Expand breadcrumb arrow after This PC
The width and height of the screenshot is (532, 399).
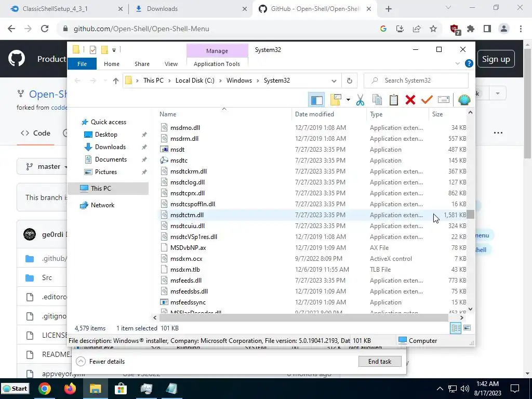tap(169, 81)
